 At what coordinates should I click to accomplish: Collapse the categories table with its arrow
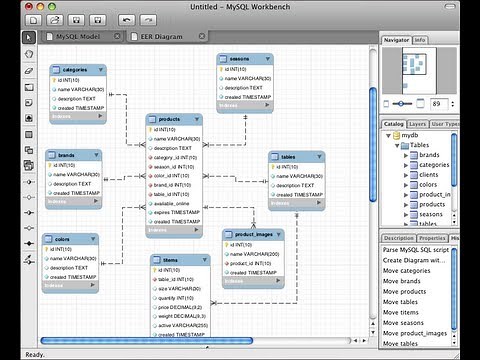tap(101, 70)
